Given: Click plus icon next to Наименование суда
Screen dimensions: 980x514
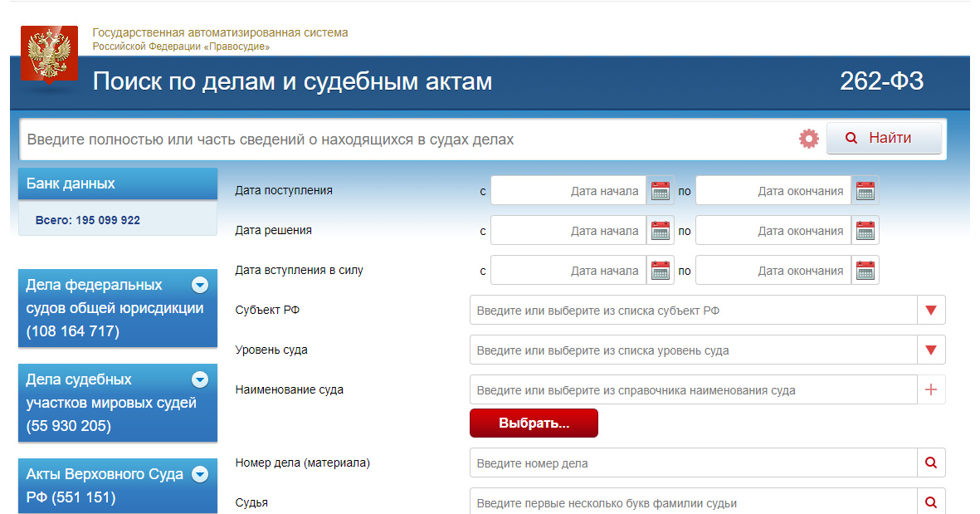Looking at the screenshot, I should tap(931, 389).
